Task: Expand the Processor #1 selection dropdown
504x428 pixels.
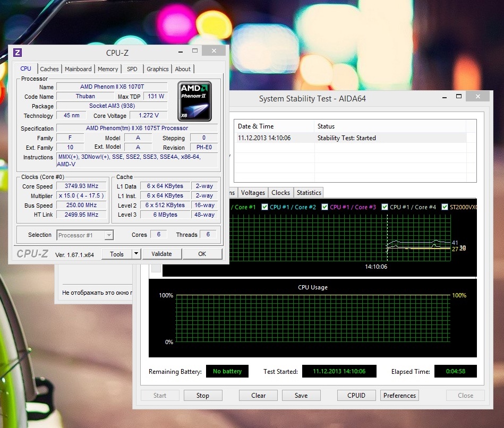Action: click(x=108, y=235)
